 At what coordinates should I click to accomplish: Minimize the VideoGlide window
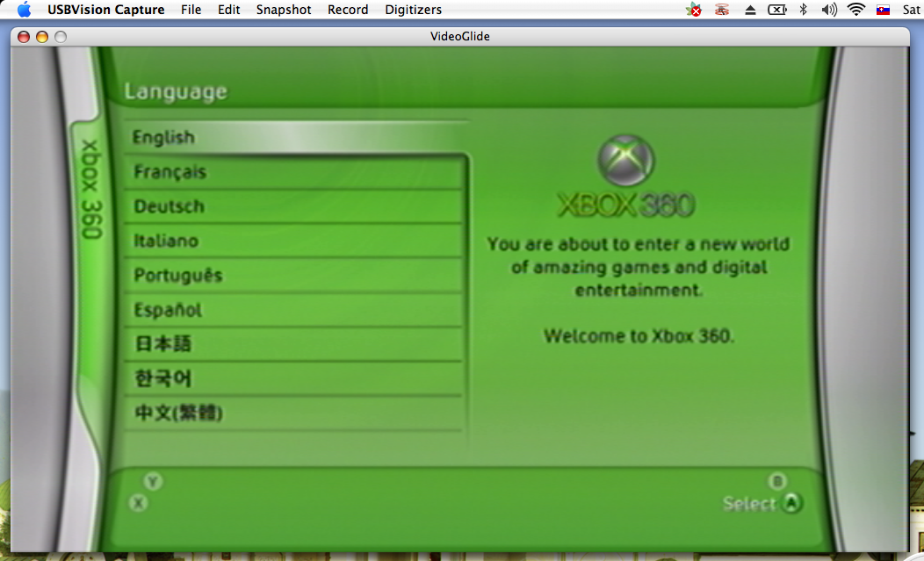[x=42, y=37]
